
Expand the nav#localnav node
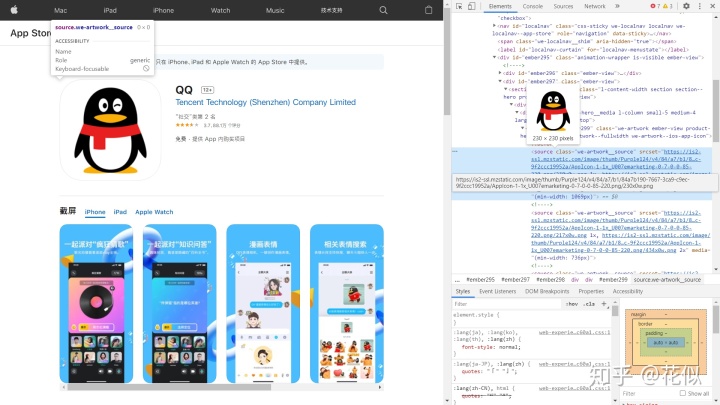tap(494, 26)
